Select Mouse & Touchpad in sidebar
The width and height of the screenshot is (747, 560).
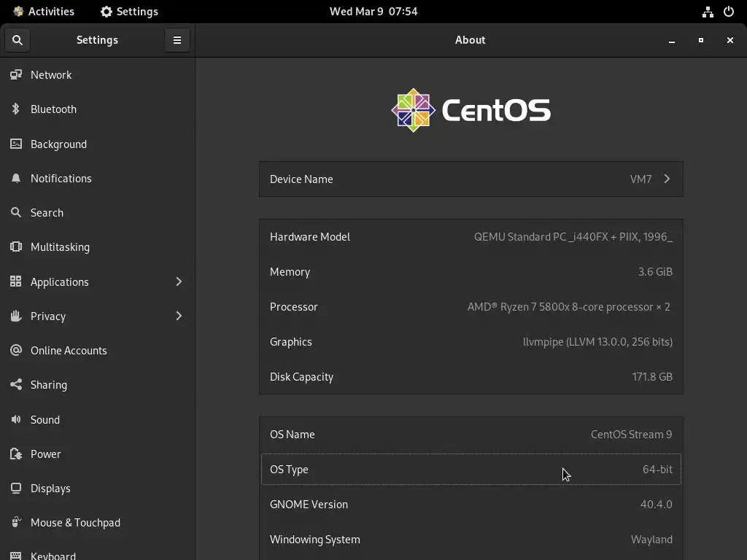(97, 522)
